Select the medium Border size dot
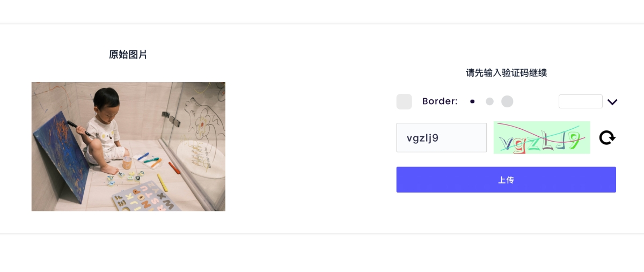 [x=489, y=101]
